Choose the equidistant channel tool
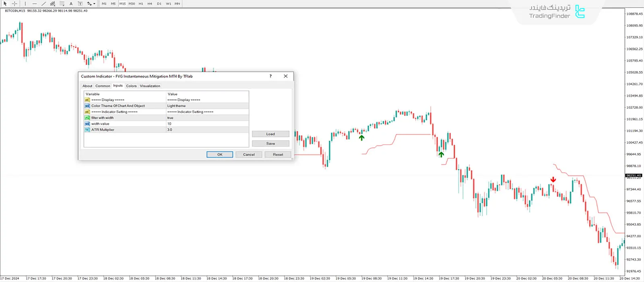 click(x=53, y=4)
